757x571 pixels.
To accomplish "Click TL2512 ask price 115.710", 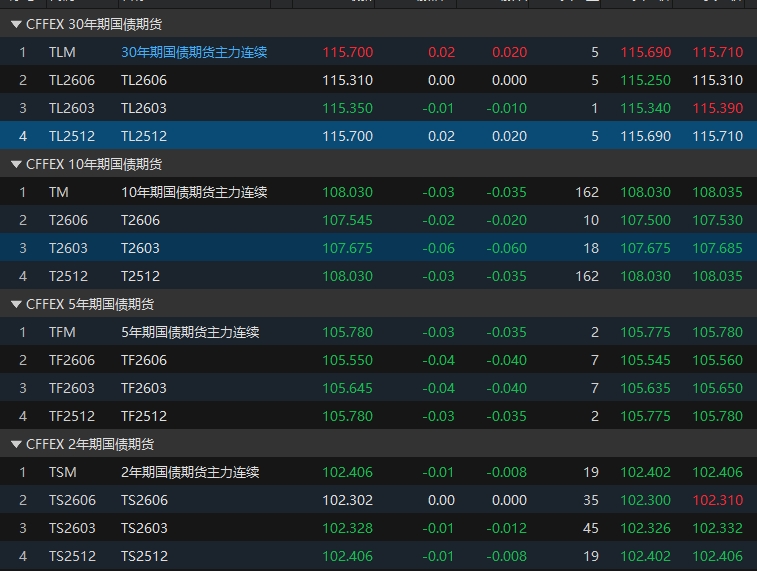I will point(718,136).
